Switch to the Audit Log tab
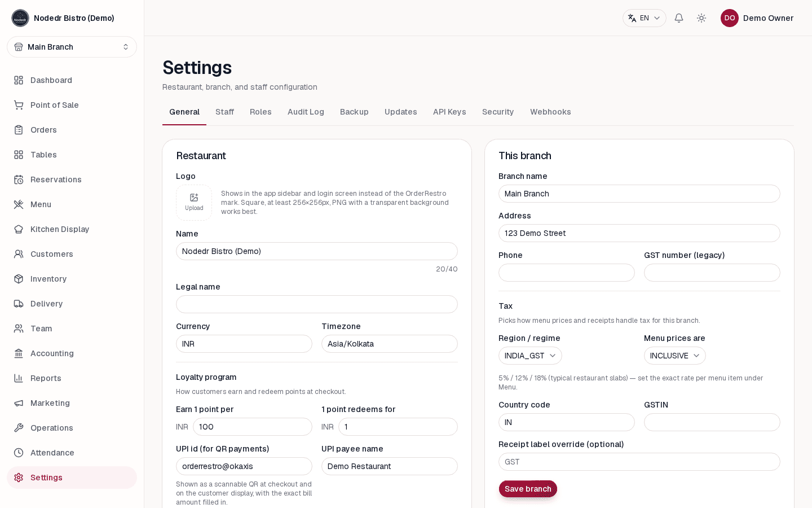The image size is (812, 508). (306, 112)
